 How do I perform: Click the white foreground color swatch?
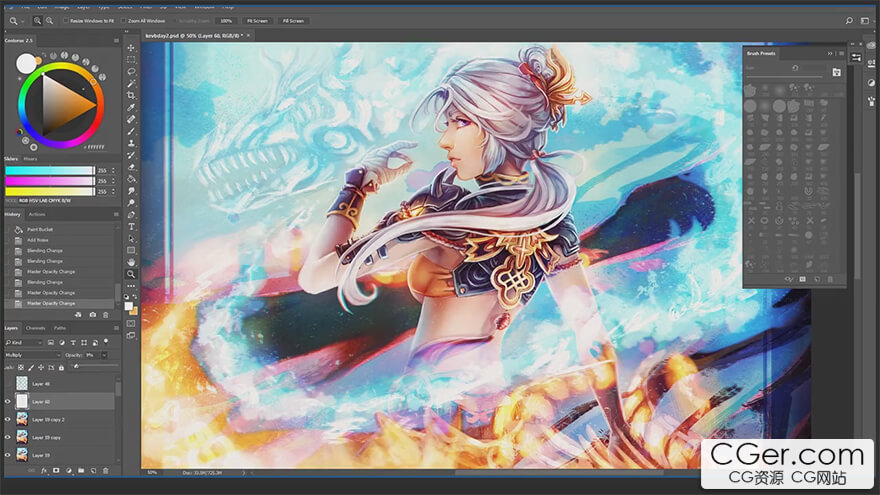point(128,306)
